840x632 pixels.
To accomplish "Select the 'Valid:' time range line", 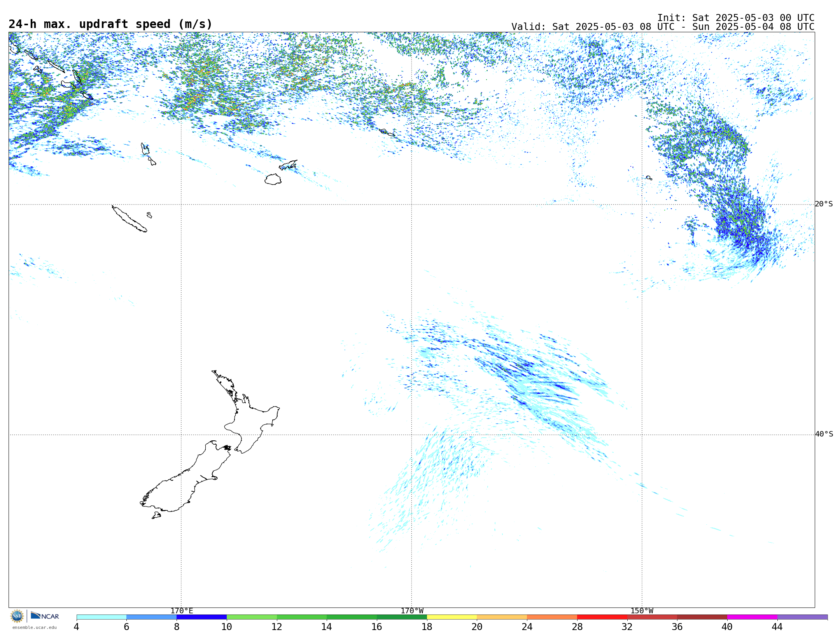I will [x=663, y=27].
